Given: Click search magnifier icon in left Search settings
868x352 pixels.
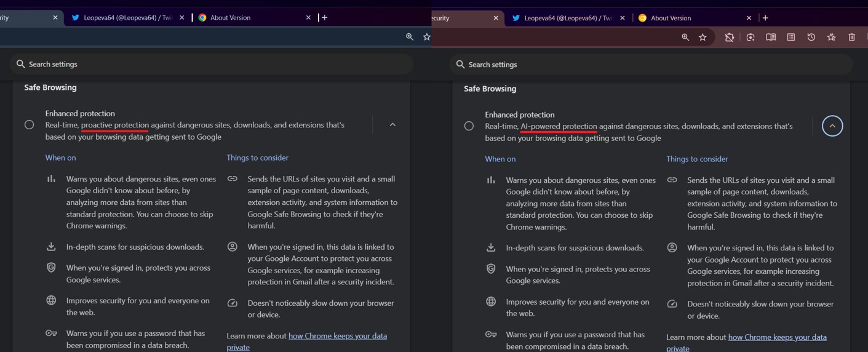Looking at the screenshot, I should coord(21,64).
